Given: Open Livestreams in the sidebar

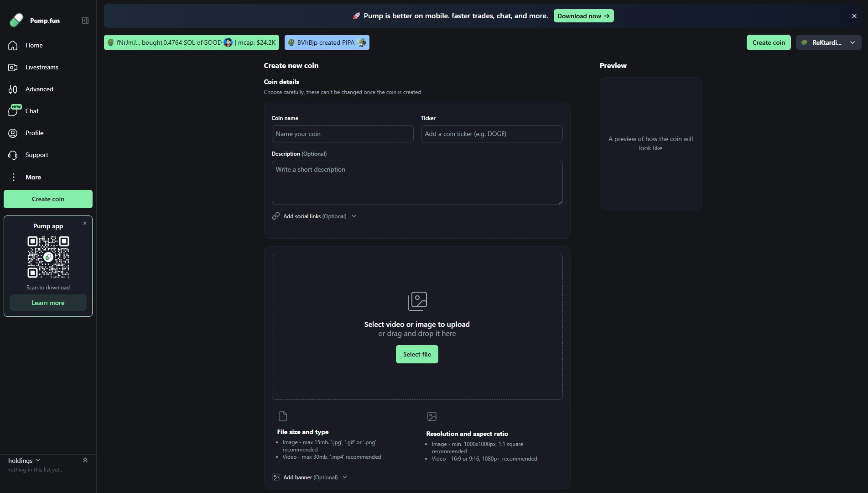Looking at the screenshot, I should 48,67.
